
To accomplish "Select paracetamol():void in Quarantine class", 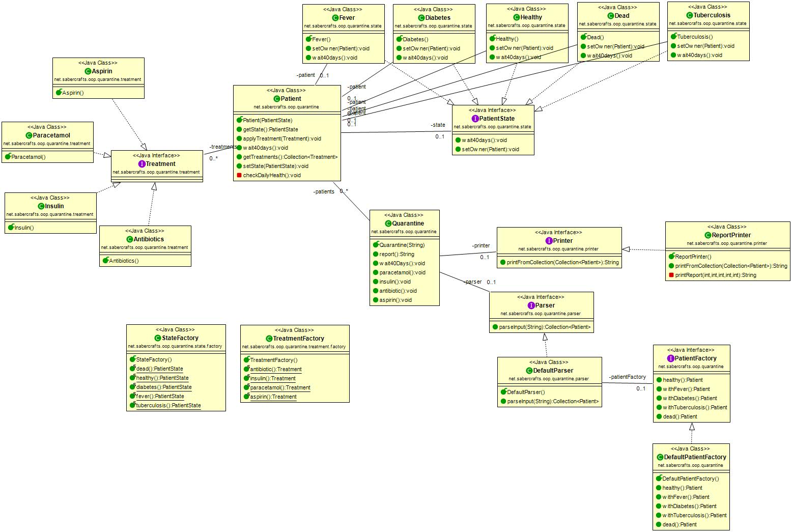I will pyautogui.click(x=402, y=273).
